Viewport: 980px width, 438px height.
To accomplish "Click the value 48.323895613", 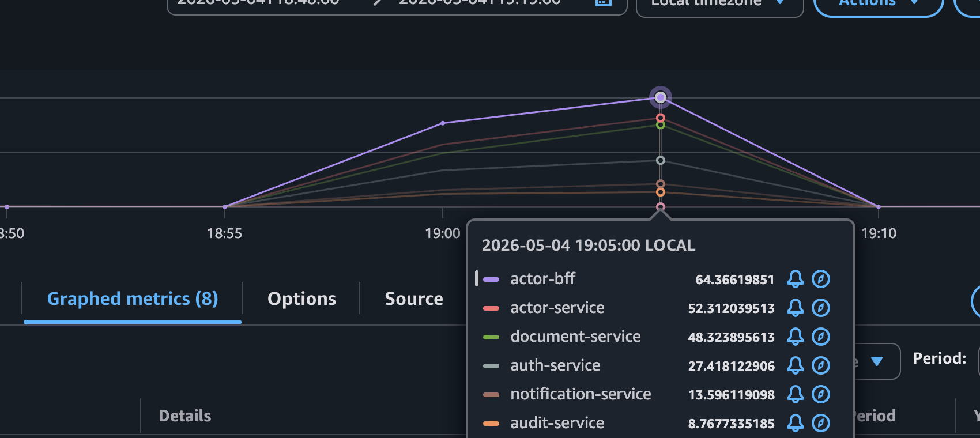I will 731,337.
